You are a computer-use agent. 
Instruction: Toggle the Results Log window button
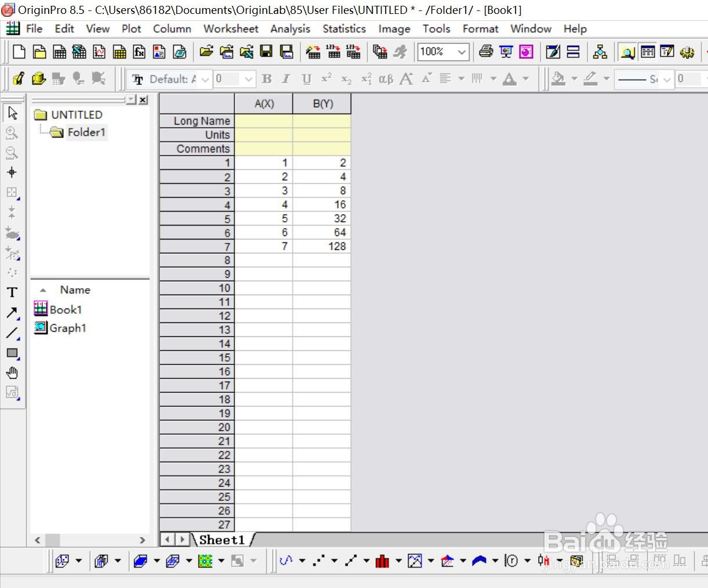[648, 52]
